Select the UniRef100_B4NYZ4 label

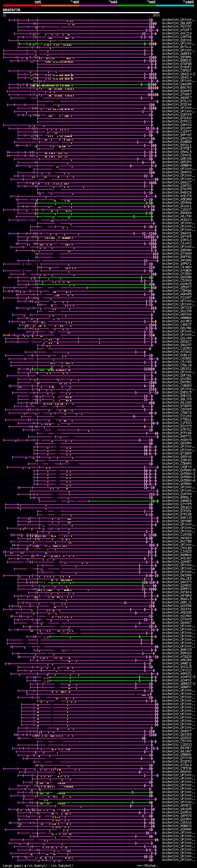point(177,192)
